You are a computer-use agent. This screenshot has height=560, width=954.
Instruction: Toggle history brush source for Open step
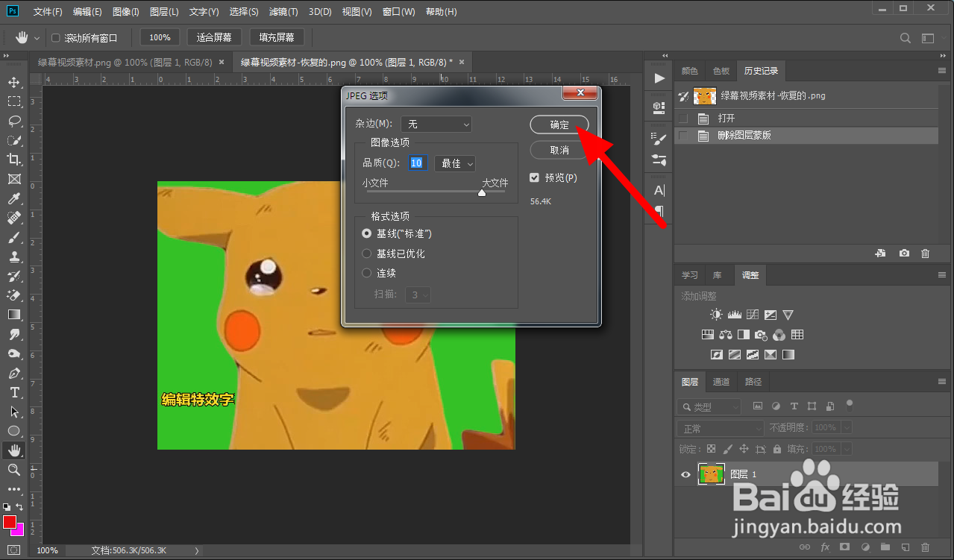click(682, 118)
